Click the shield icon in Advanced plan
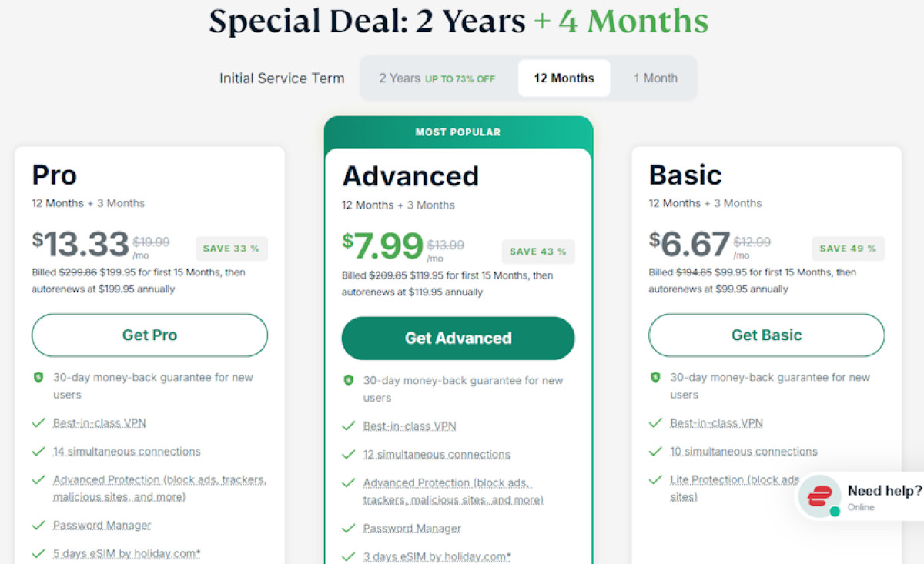Screen dimensions: 924x564 pos(349,381)
